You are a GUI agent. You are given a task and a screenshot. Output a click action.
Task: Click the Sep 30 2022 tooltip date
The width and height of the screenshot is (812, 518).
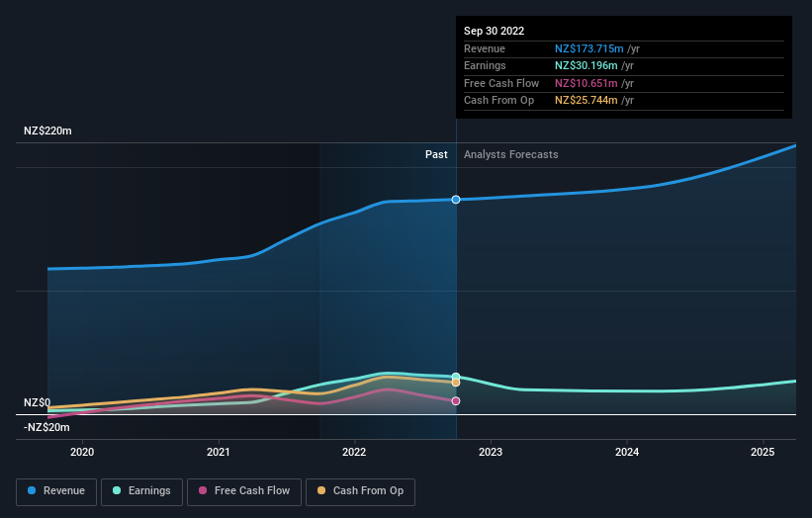tap(495, 31)
